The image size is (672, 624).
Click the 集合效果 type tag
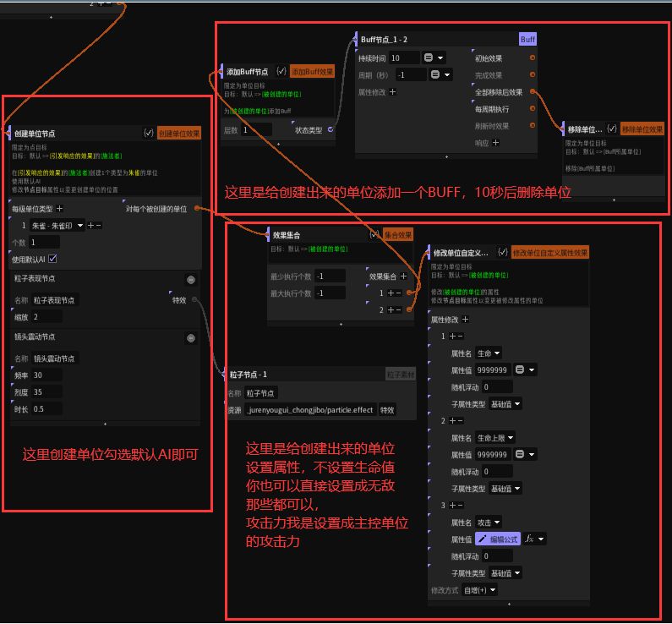point(397,235)
